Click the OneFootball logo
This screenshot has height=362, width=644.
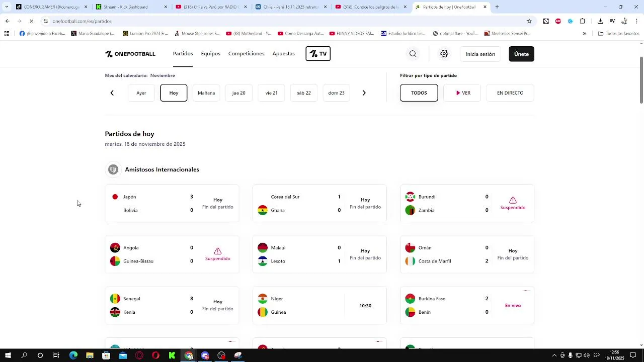130,54
